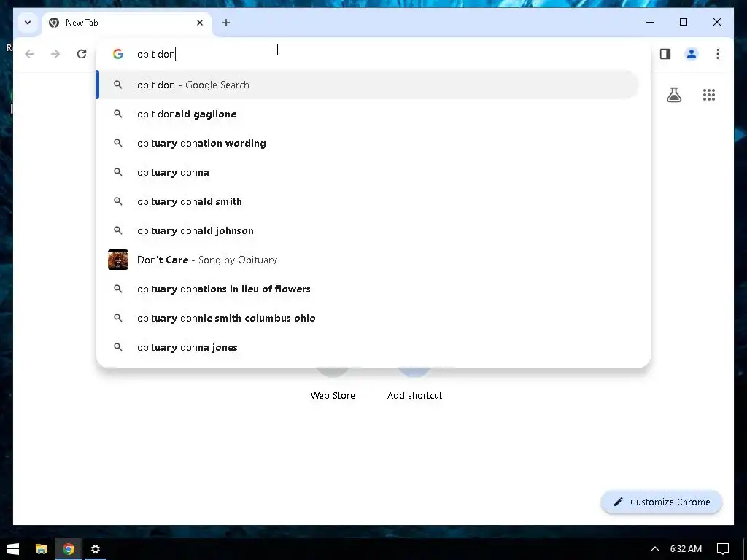
Task: Go back with the back arrow
Action: 29,54
